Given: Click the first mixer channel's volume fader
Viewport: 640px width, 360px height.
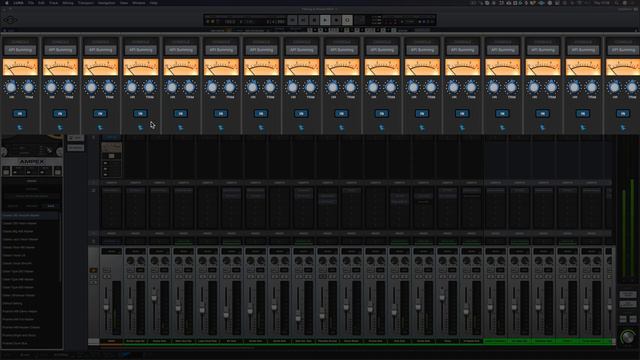Looking at the screenshot, I should pyautogui.click(x=106, y=306).
